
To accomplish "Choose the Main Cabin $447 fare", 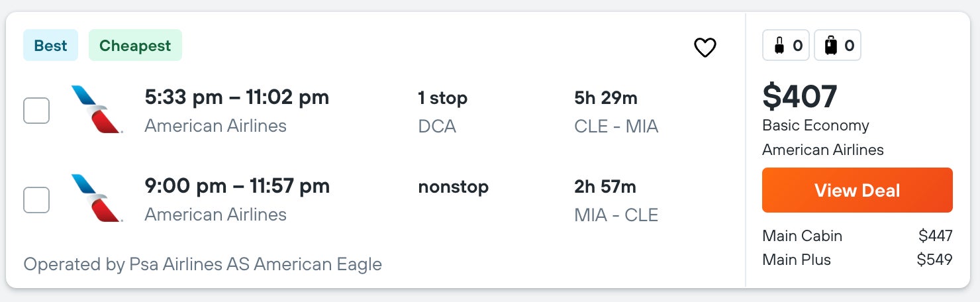I will pyautogui.click(x=857, y=236).
